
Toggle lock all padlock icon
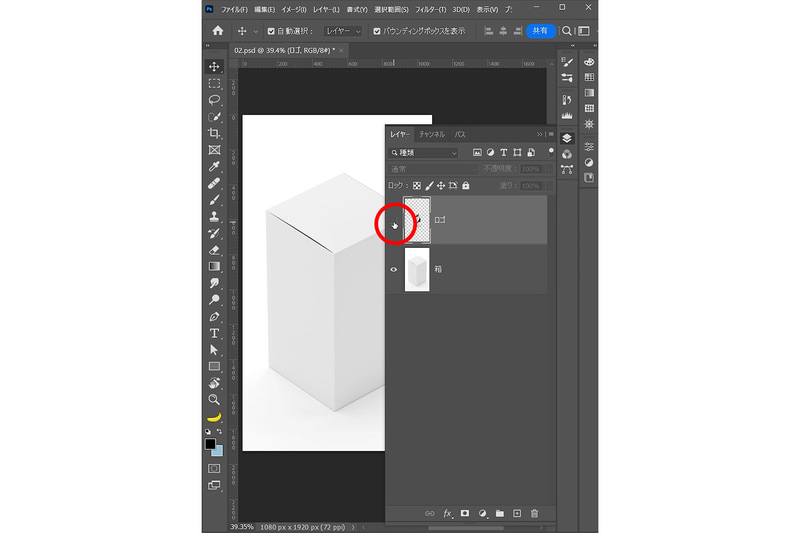click(x=466, y=186)
